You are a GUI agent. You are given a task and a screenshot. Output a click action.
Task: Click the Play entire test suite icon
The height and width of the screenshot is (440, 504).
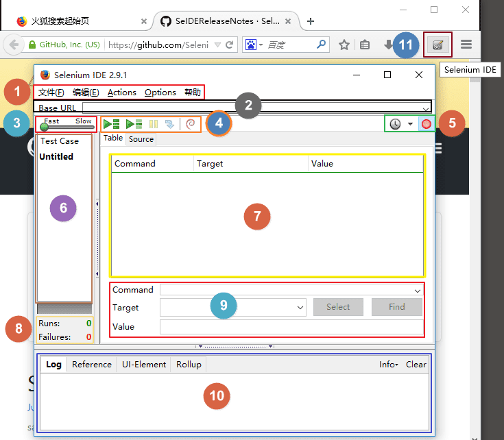(x=112, y=124)
